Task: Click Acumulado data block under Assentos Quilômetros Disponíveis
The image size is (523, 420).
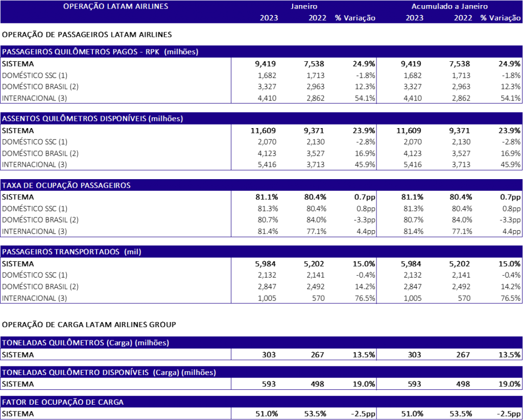Action: [449, 147]
